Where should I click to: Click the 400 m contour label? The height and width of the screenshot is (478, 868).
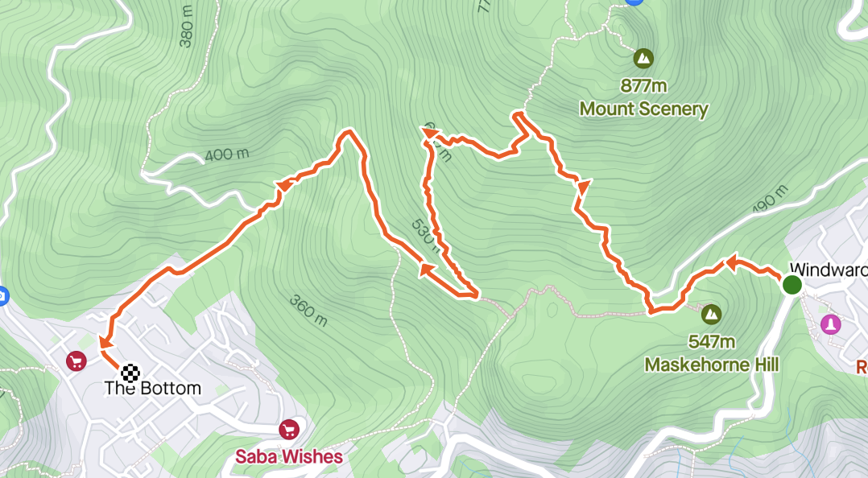pyautogui.click(x=227, y=155)
